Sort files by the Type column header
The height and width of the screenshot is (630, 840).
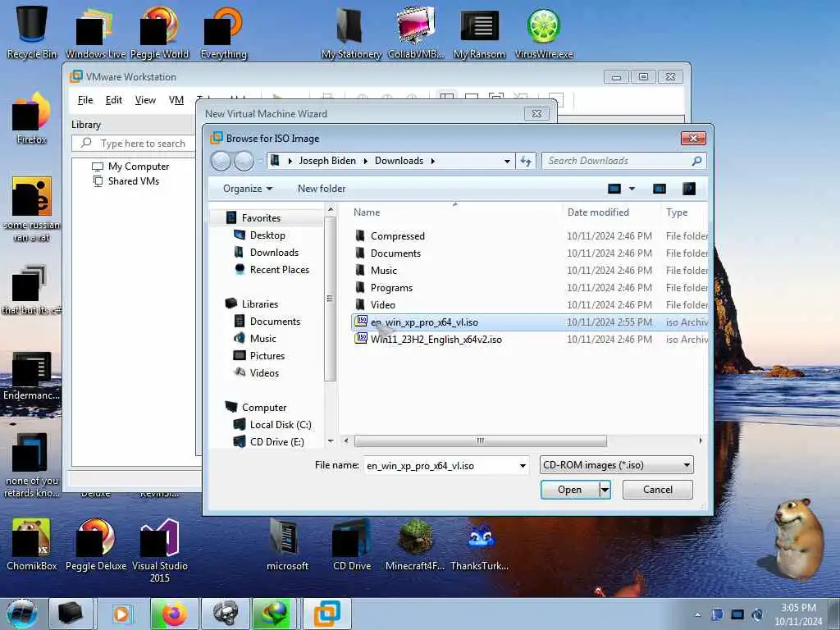click(x=685, y=212)
